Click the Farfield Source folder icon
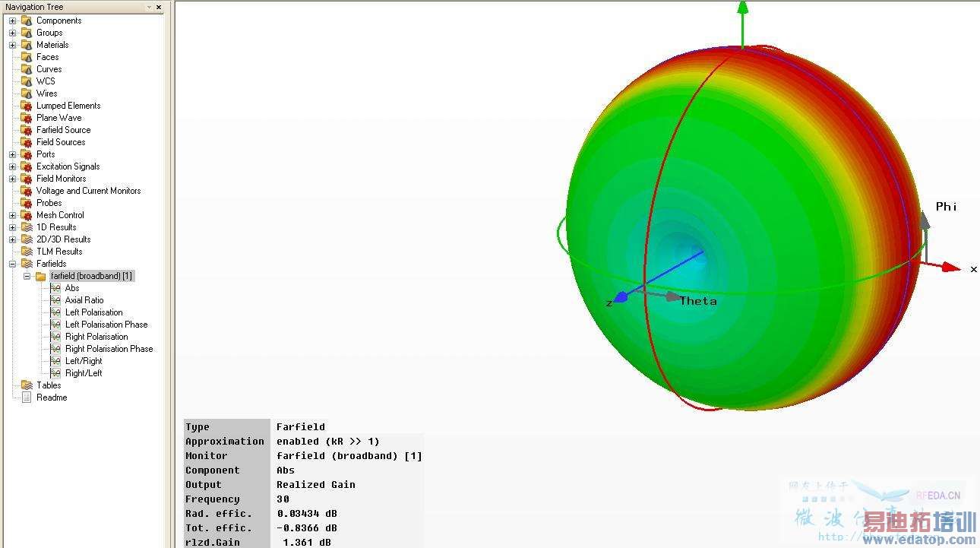This screenshot has width=980, height=548. [27, 130]
